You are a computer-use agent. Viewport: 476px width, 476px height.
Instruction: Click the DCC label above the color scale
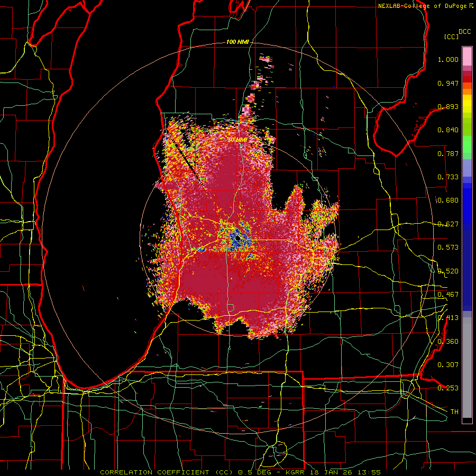pyautogui.click(x=464, y=32)
